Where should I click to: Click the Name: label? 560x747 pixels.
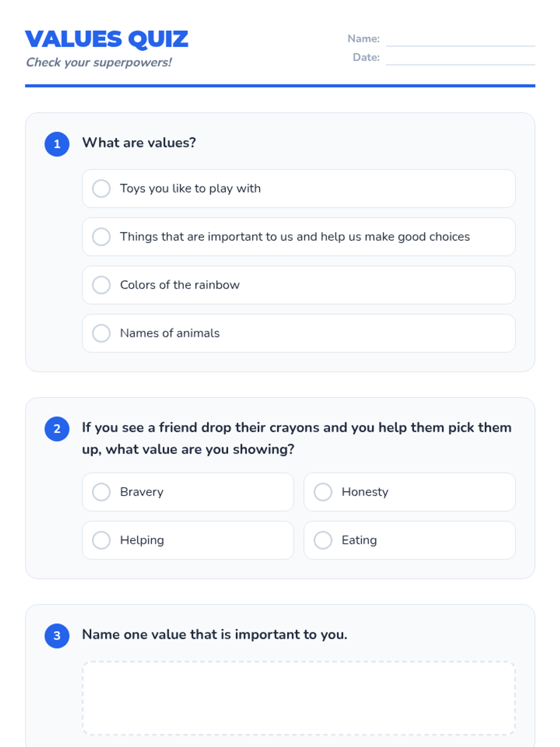pyautogui.click(x=364, y=39)
